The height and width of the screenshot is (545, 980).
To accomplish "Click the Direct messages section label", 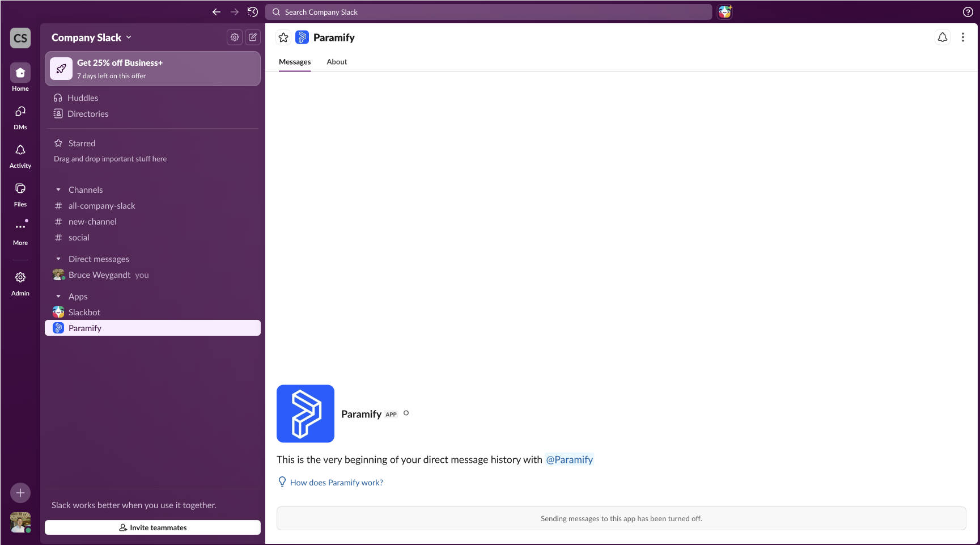I will click(99, 259).
